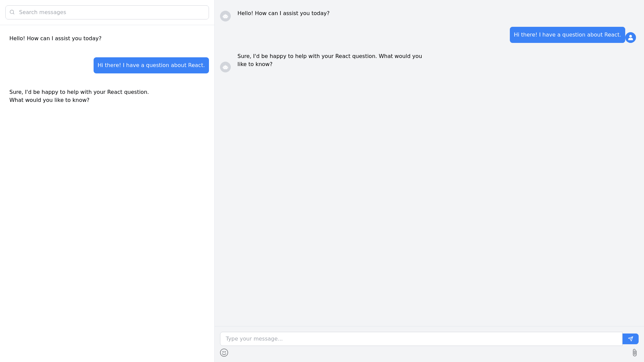The height and width of the screenshot is (362, 644).
Task: Click the paperclip attach file icon
Action: coord(635,353)
